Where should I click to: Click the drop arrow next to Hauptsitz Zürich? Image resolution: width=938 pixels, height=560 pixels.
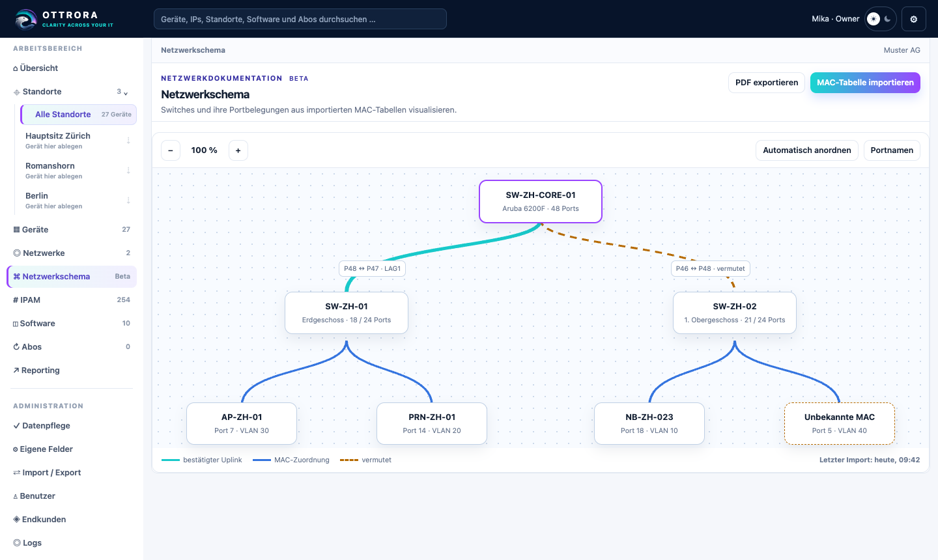(128, 141)
